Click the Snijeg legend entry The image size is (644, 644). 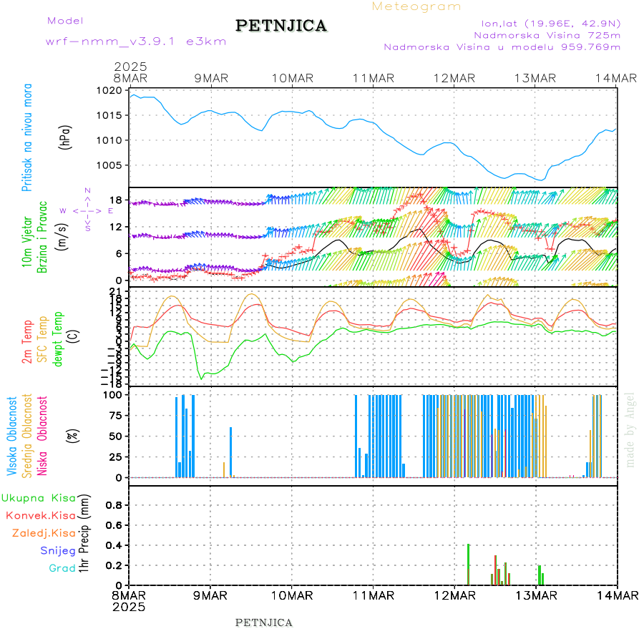(57, 550)
